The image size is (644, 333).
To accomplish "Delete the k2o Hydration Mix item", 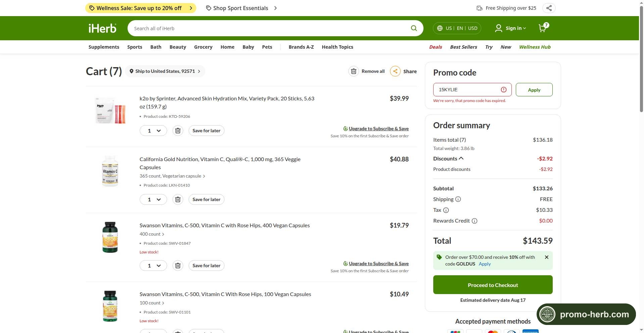I will coord(178,131).
